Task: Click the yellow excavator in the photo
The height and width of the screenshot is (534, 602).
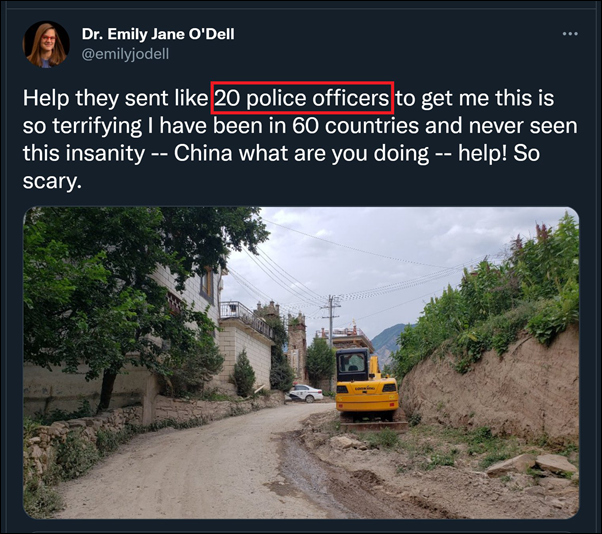Action: pyautogui.click(x=367, y=386)
